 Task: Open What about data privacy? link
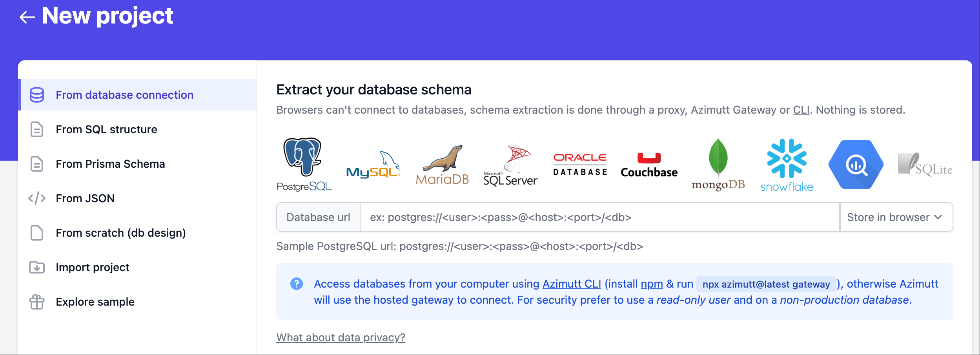click(341, 337)
